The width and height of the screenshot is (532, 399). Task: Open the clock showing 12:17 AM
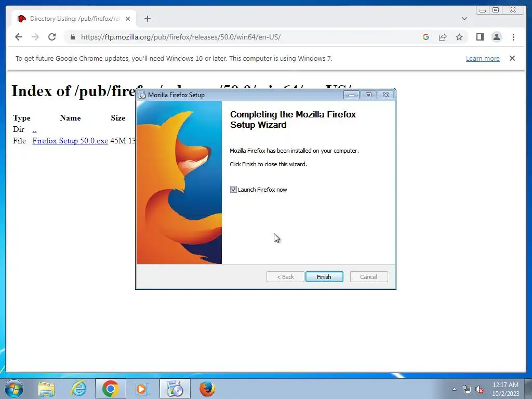click(506, 389)
